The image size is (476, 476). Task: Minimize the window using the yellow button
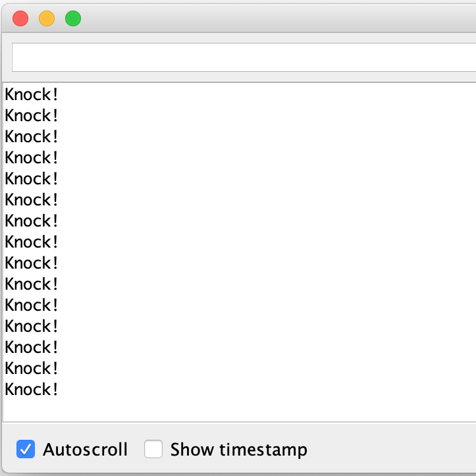click(47, 18)
